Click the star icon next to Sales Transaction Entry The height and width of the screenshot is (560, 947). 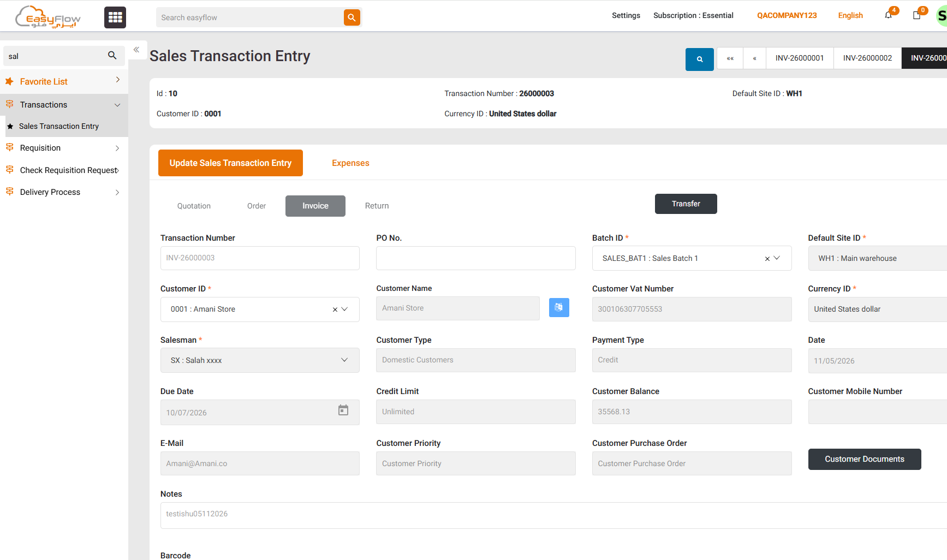click(10, 126)
